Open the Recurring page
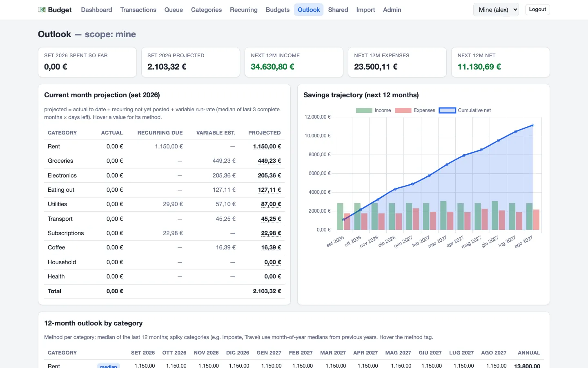588x368 pixels. [244, 10]
